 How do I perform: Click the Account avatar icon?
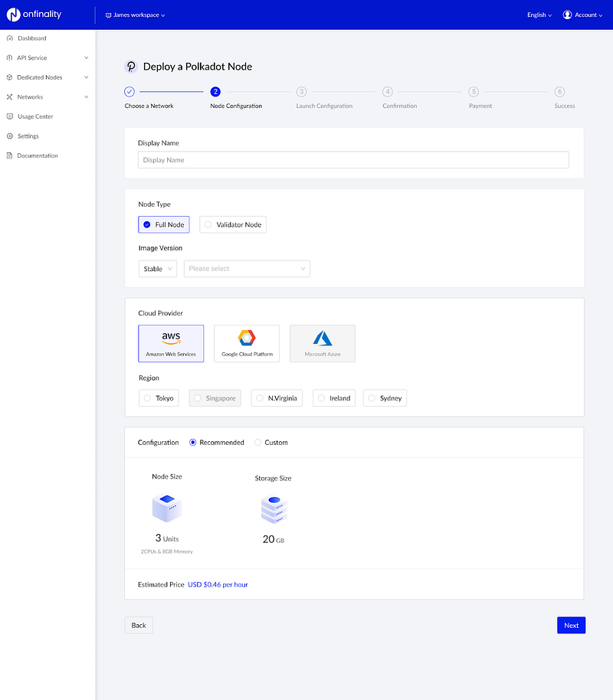tap(567, 15)
